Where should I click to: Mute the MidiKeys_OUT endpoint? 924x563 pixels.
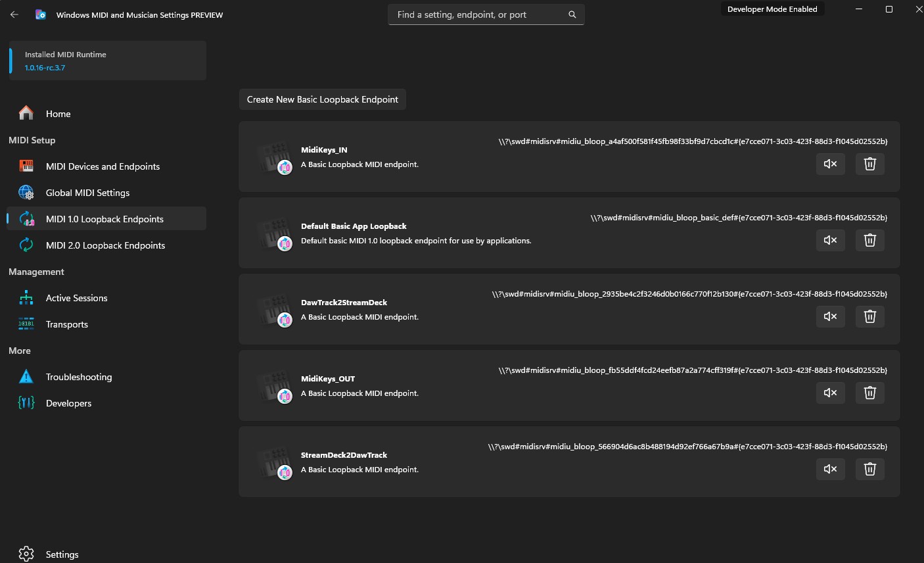[830, 393]
